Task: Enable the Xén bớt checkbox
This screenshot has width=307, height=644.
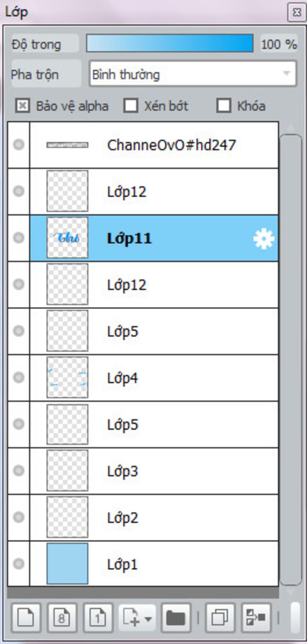Action: 131,106
